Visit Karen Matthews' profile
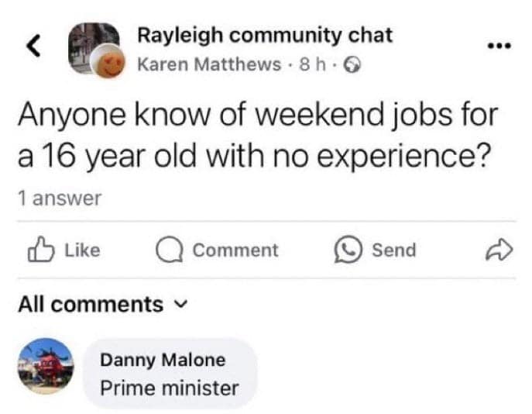The height and width of the screenshot is (414, 532). click(209, 64)
